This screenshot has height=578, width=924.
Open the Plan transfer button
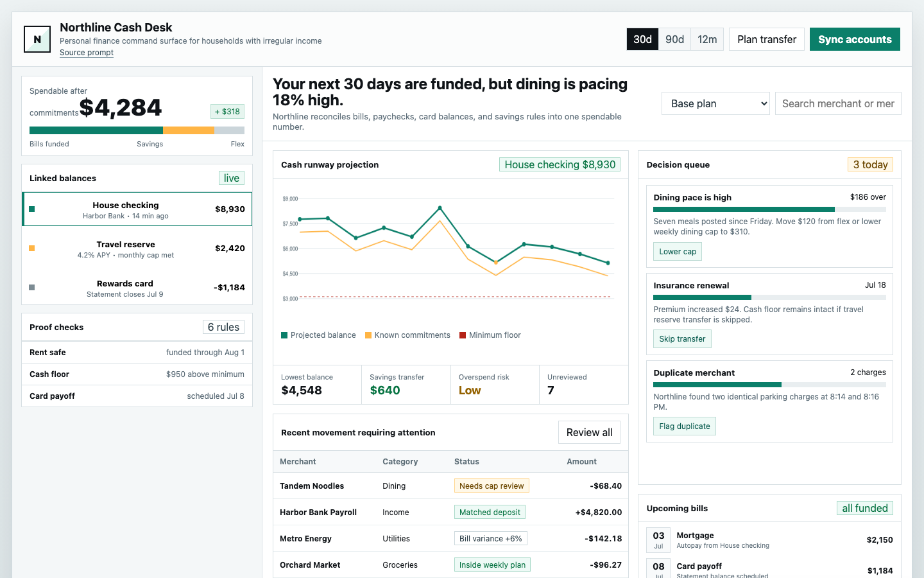pyautogui.click(x=767, y=39)
